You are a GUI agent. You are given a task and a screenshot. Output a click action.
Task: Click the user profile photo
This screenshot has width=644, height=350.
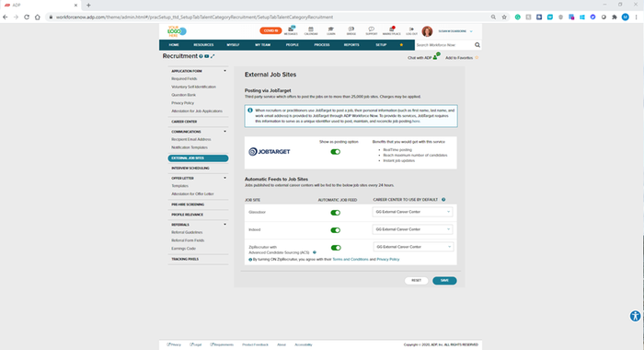point(427,31)
